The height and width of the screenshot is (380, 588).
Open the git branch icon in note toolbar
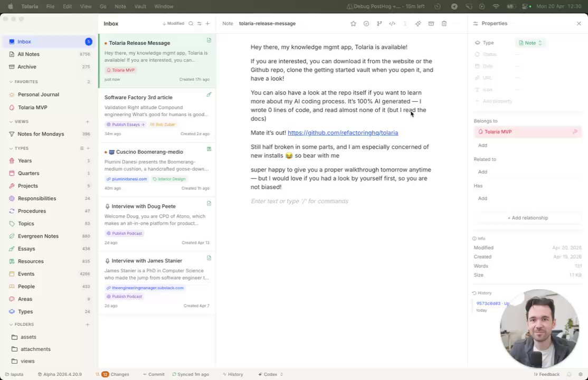point(380,24)
